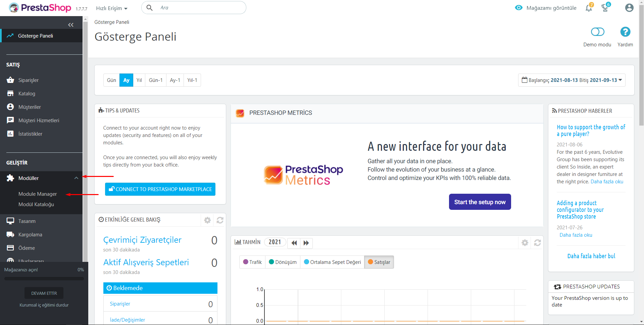This screenshot has width=644, height=325.
Task: Collapse the sidebar with double-chevron icon
Action: pyautogui.click(x=70, y=25)
